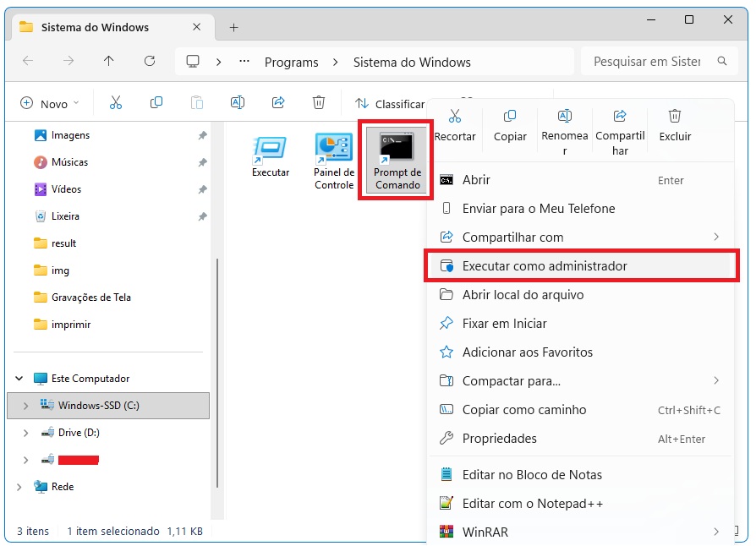
Task: Open Vídeos in the sidebar
Action: (67, 189)
